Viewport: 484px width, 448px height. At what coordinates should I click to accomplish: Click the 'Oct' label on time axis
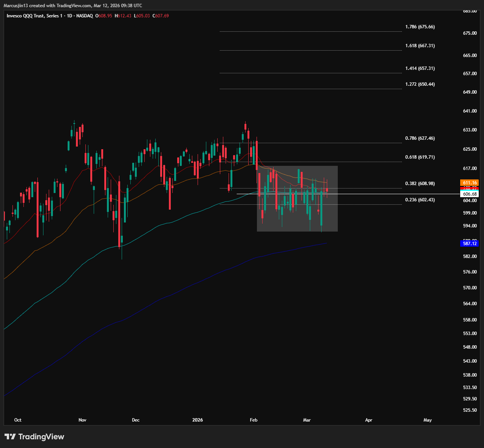(x=18, y=420)
